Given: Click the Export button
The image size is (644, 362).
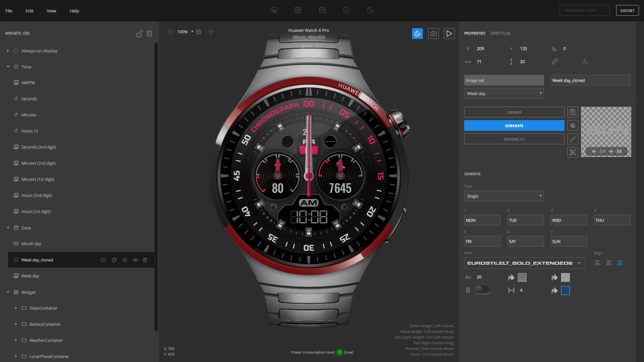Looking at the screenshot, I should click(x=627, y=11).
